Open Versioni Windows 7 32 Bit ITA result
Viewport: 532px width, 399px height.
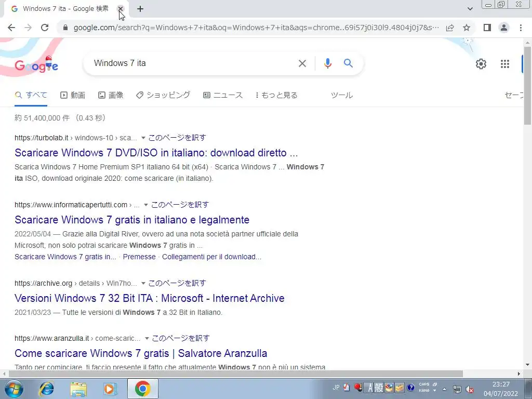coord(150,298)
